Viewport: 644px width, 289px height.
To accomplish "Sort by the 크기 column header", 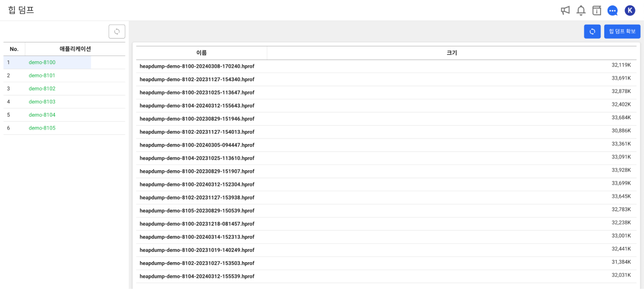I will pos(452,53).
